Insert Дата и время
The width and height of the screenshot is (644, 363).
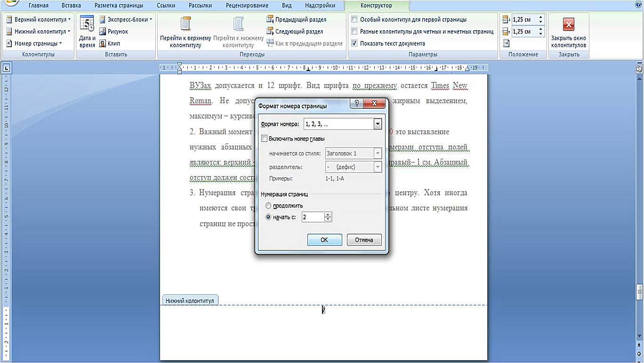pyautogui.click(x=87, y=32)
